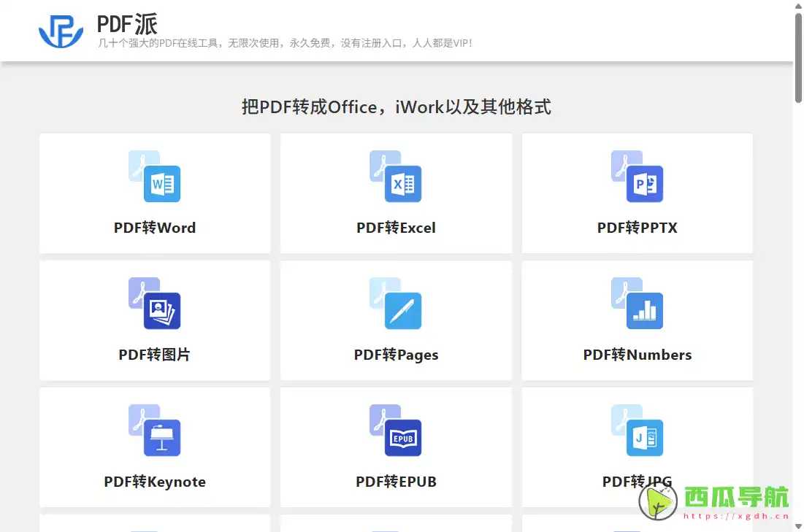Image resolution: width=804 pixels, height=532 pixels.
Task: Open the PDF to JPG converter icon
Action: point(637,430)
